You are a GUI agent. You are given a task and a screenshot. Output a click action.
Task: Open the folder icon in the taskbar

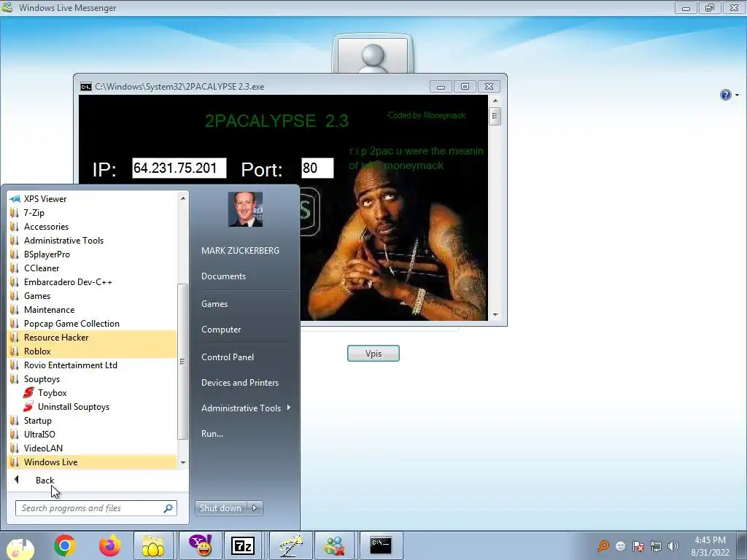[x=153, y=545]
